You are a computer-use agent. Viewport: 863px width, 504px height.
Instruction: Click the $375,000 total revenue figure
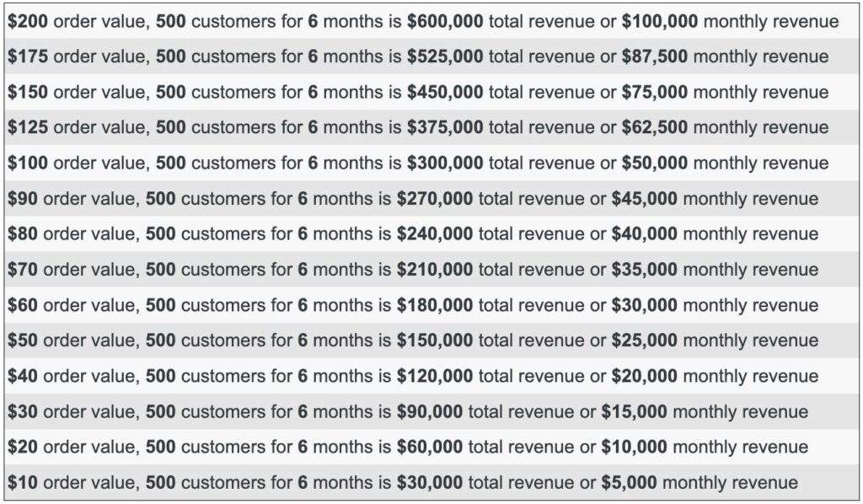pos(445,127)
